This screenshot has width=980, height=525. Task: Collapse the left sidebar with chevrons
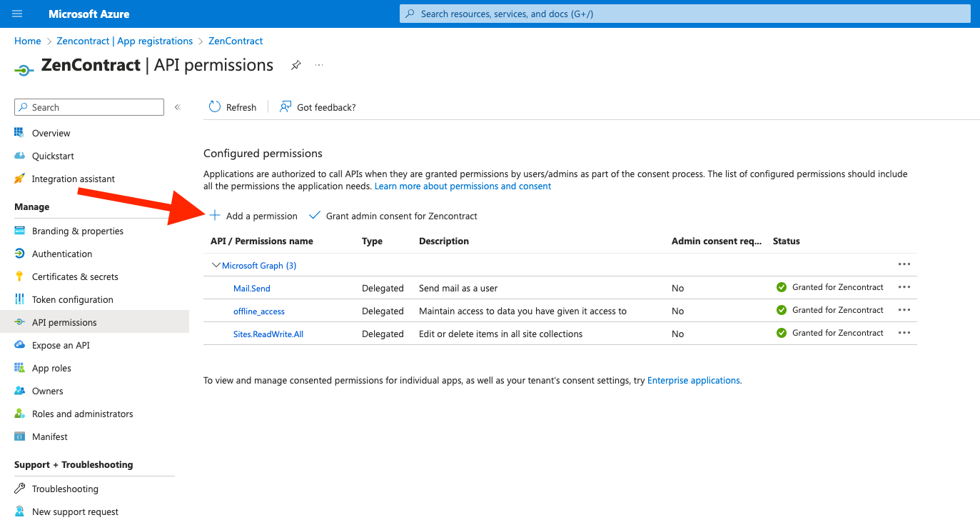pyautogui.click(x=178, y=107)
